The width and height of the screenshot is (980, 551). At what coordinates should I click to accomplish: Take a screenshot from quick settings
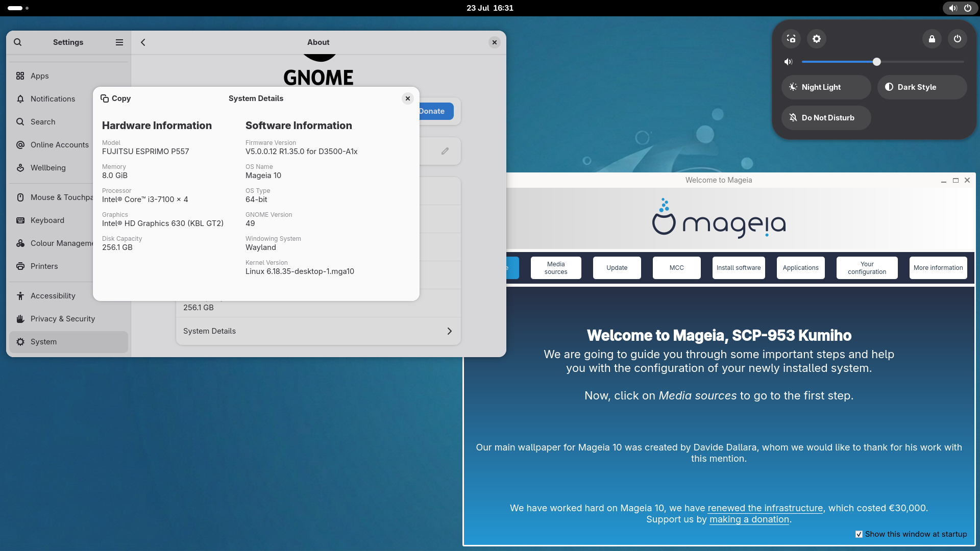point(791,39)
